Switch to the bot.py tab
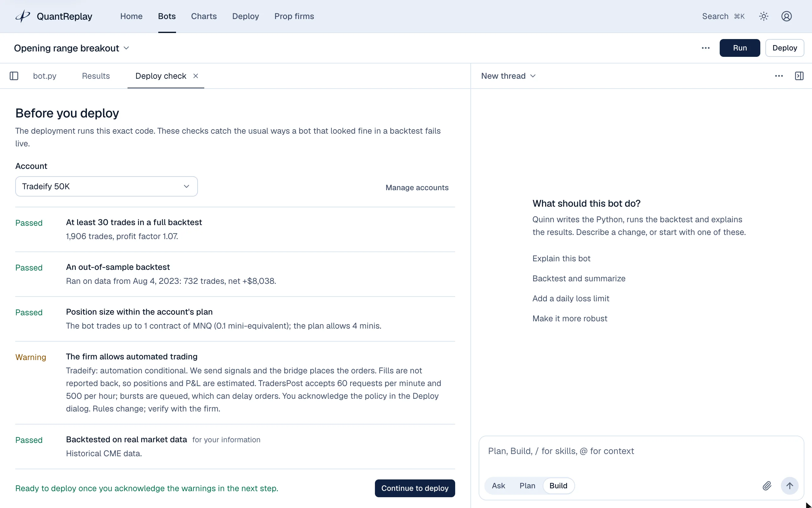 (45, 76)
